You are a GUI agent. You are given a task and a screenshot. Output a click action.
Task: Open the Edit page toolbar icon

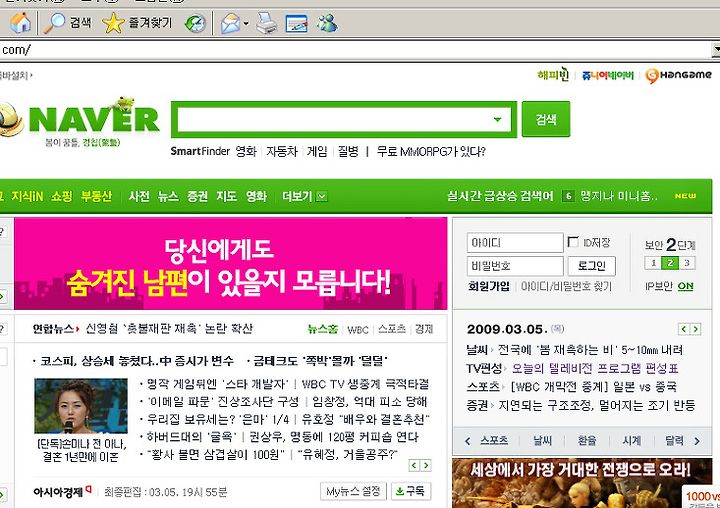coord(297,23)
